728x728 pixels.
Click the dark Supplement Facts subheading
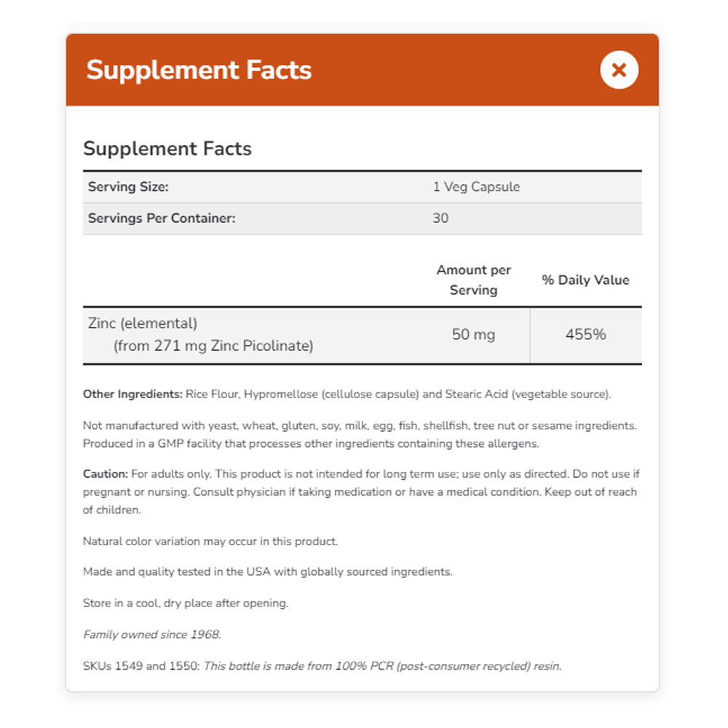coord(167,149)
